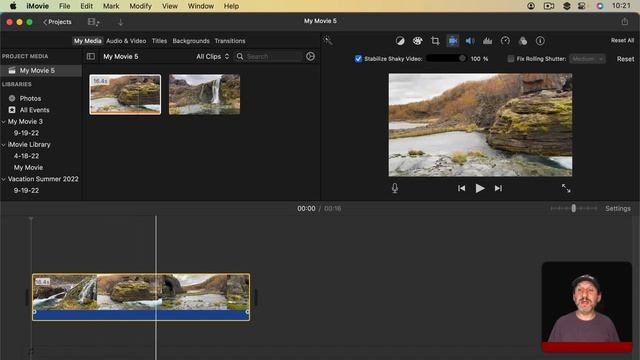The height and width of the screenshot is (360, 640).
Task: Click the timeline zoom slider
Action: 573,209
